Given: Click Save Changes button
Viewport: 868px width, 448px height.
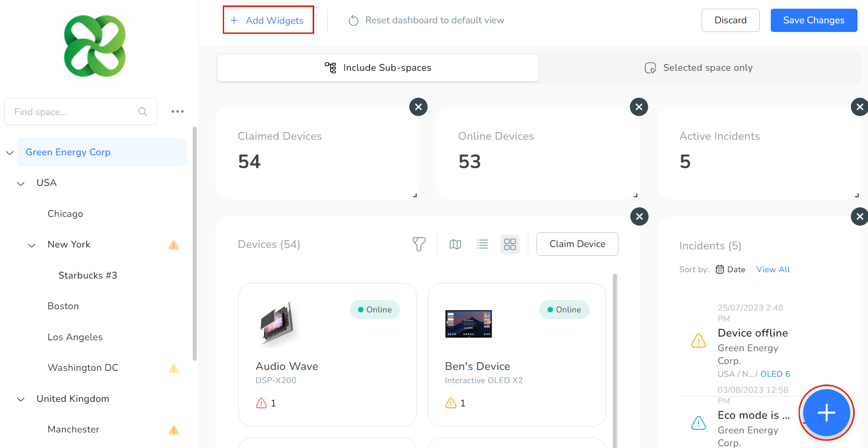Looking at the screenshot, I should click(814, 20).
